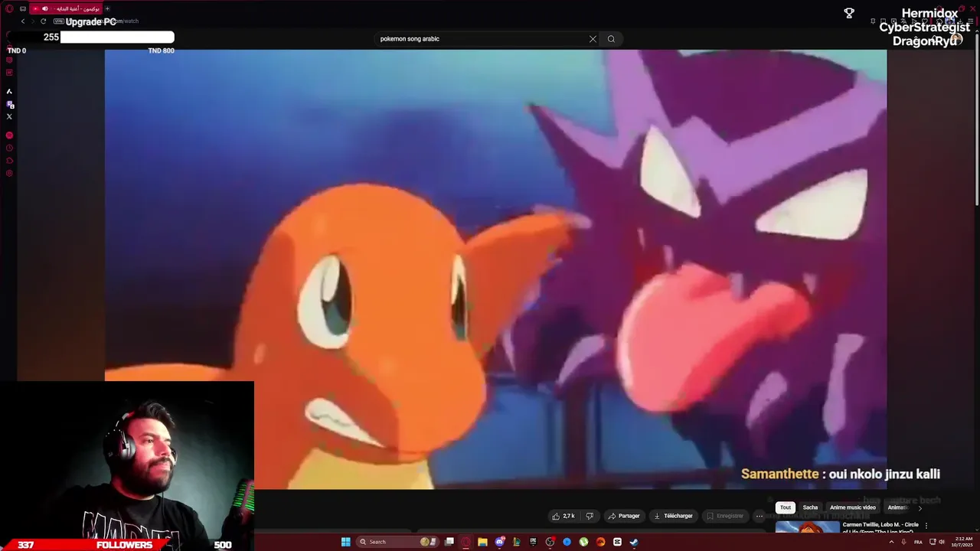Click the YouTube search magnifier button
980x551 pixels.
pos(611,38)
